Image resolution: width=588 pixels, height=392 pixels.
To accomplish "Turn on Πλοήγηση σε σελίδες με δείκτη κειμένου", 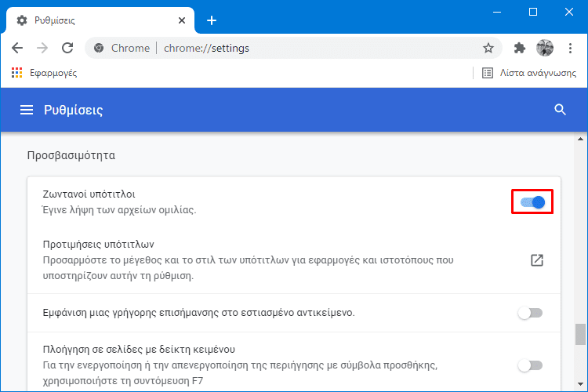I will [530, 365].
